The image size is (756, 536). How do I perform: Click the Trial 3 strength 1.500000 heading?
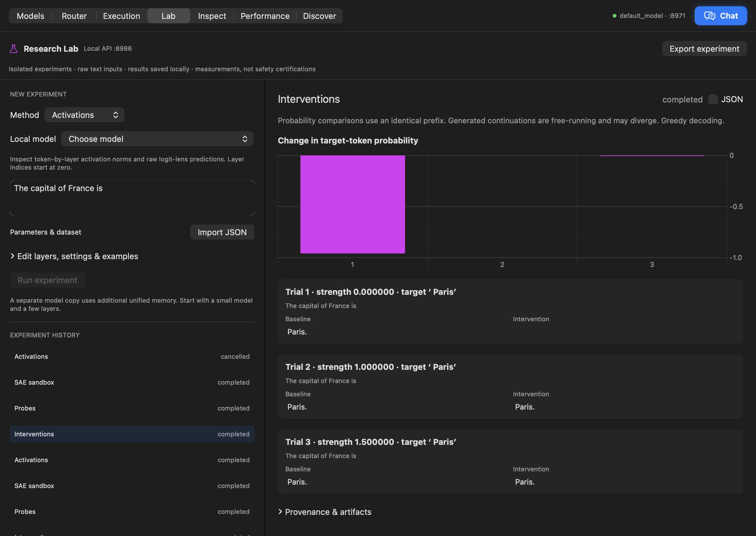tap(370, 442)
